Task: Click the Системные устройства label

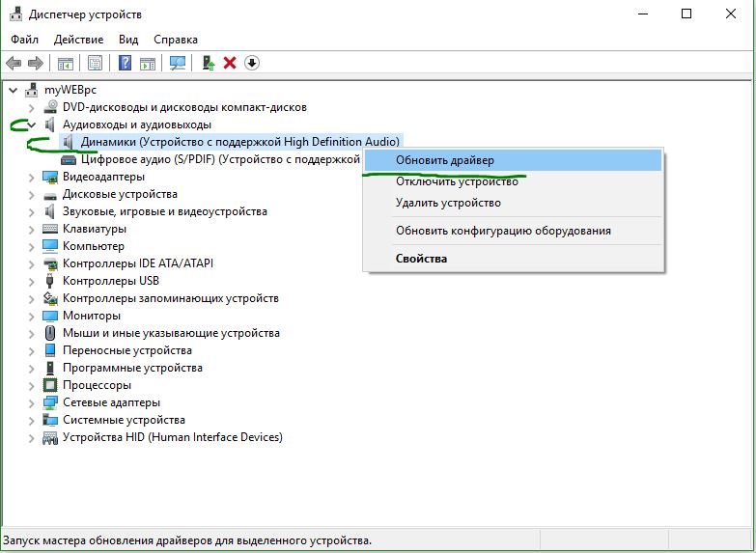Action: click(x=124, y=420)
